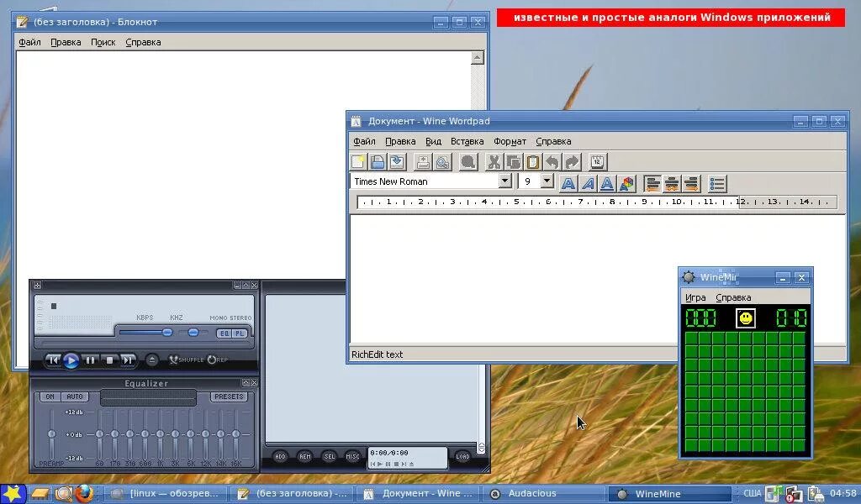The width and height of the screenshot is (861, 504).
Task: Click Play in the Audacious player
Action: pos(71,360)
